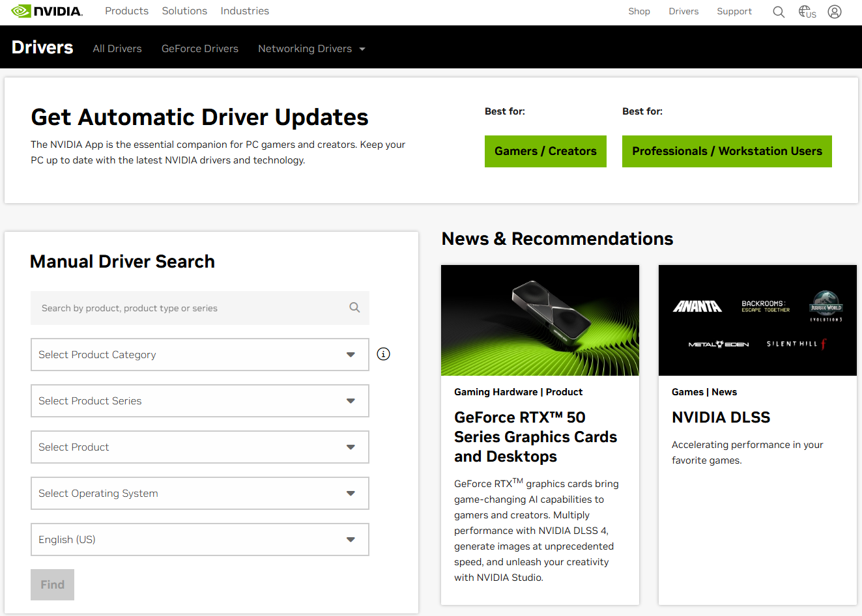Image resolution: width=862 pixels, height=616 pixels.
Task: Open the NVIDIA DLSS headline
Action: click(721, 417)
